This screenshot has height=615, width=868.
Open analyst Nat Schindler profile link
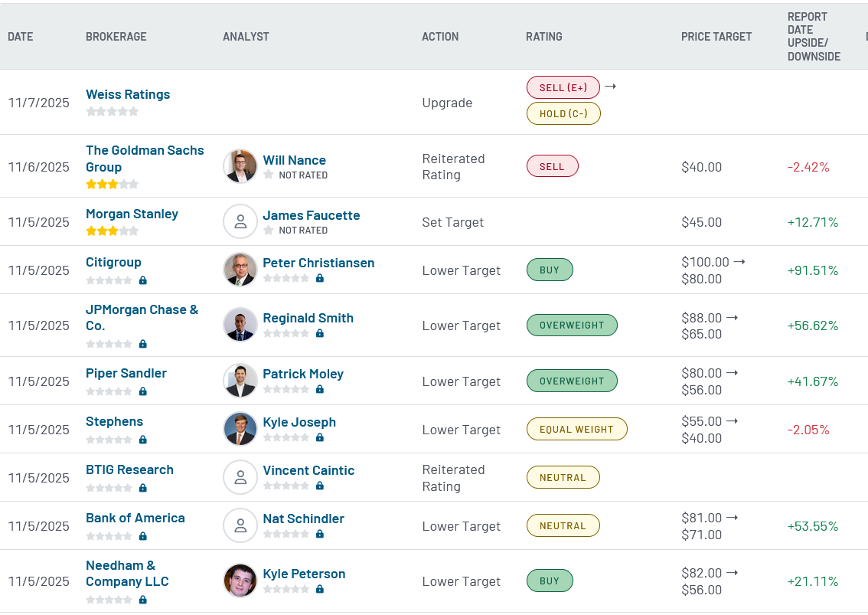click(x=303, y=518)
